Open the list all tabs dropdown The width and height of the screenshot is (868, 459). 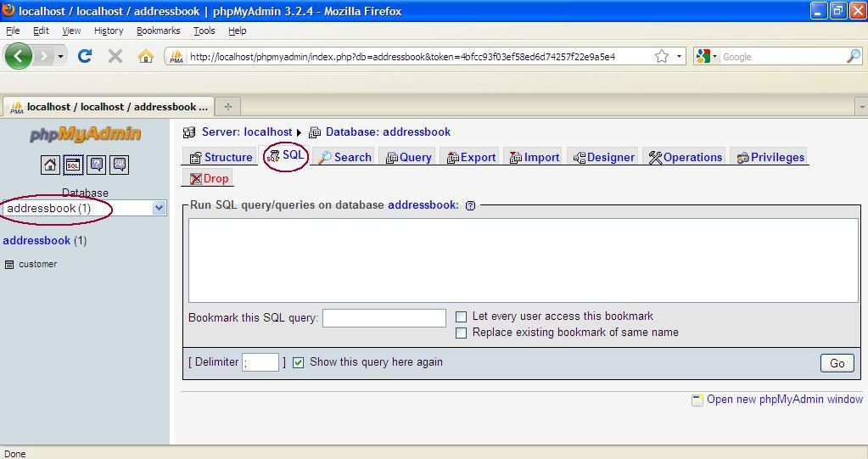point(861,106)
